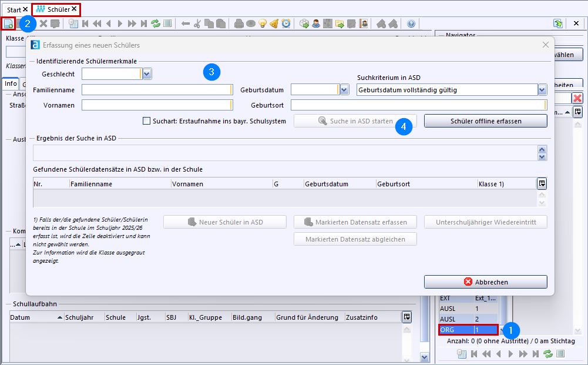Click the alarm clock icon in toolbar
Screen dimensions: 588x365
pos(286,24)
